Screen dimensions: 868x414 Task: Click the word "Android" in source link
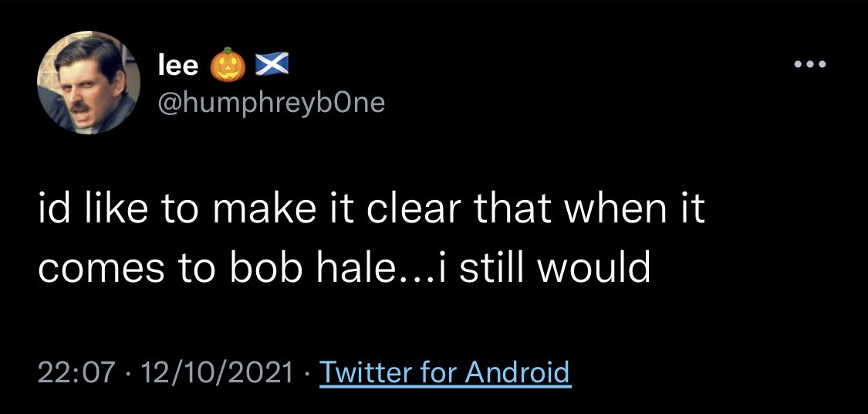pos(517,372)
